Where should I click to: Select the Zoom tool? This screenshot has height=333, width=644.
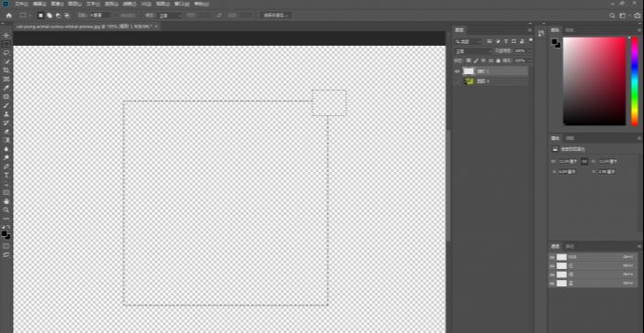coord(6,210)
